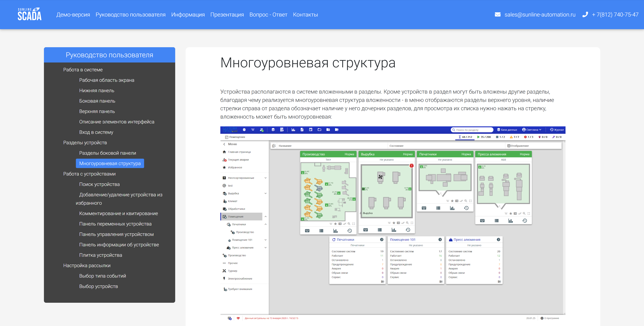Click the phone icon in header
This screenshot has height=326, width=644.
(x=585, y=15)
